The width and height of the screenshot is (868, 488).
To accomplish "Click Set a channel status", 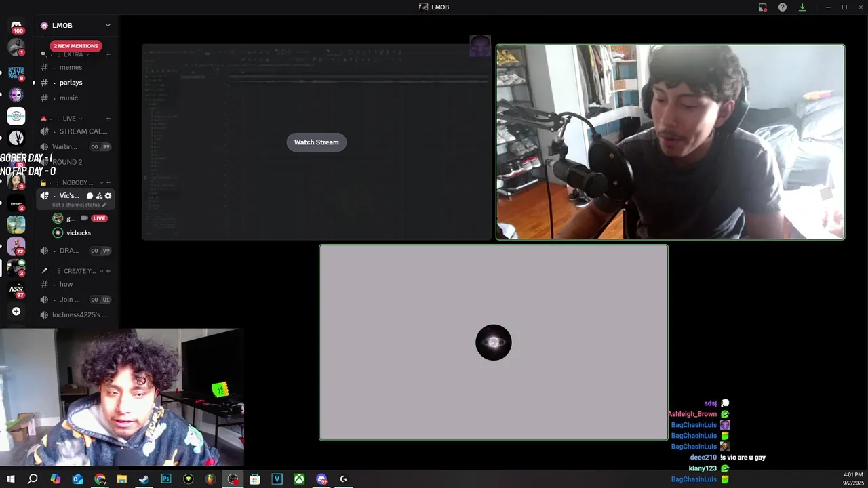I will (x=76, y=205).
